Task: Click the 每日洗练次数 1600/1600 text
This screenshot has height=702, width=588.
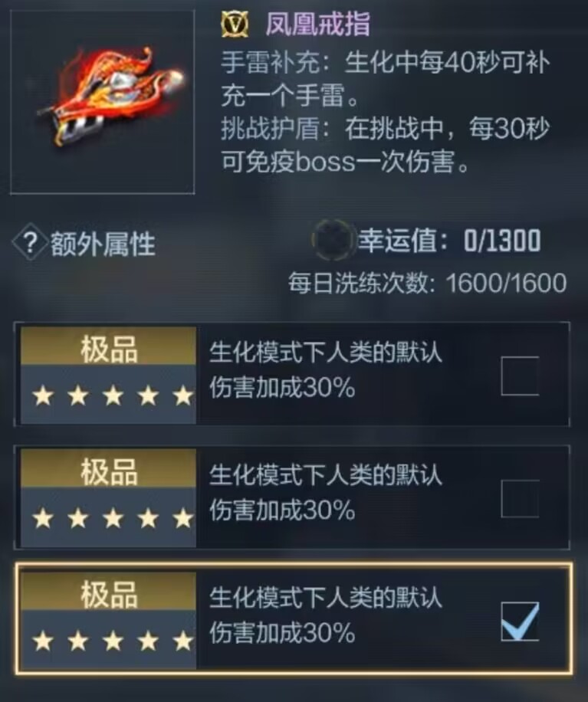Action: pyautogui.click(x=427, y=284)
